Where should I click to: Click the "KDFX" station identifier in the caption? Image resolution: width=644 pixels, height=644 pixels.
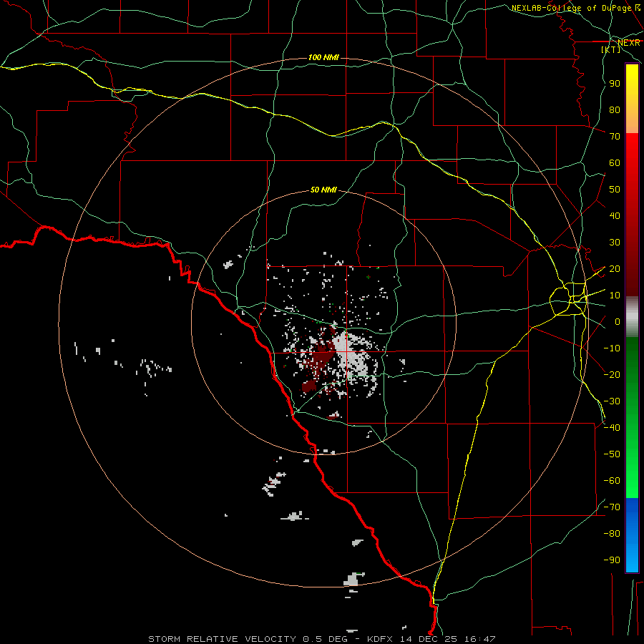pos(380,639)
